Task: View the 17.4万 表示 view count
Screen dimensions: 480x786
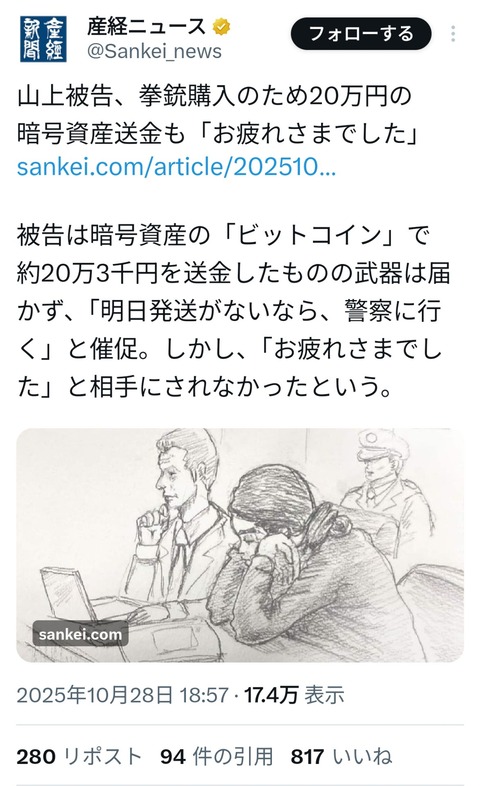Action: click(x=294, y=695)
